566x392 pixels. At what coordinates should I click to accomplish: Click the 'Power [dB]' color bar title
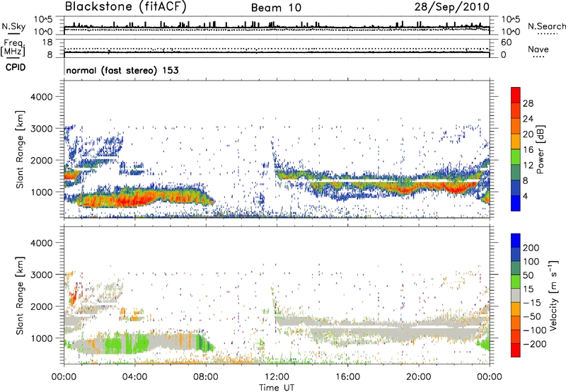click(540, 149)
